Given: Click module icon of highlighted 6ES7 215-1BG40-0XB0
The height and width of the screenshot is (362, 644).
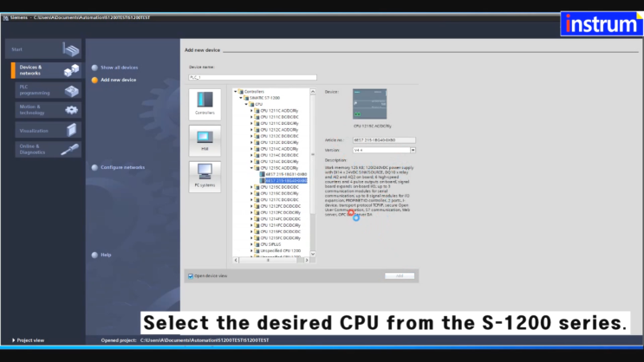Looking at the screenshot, I should [262, 181].
